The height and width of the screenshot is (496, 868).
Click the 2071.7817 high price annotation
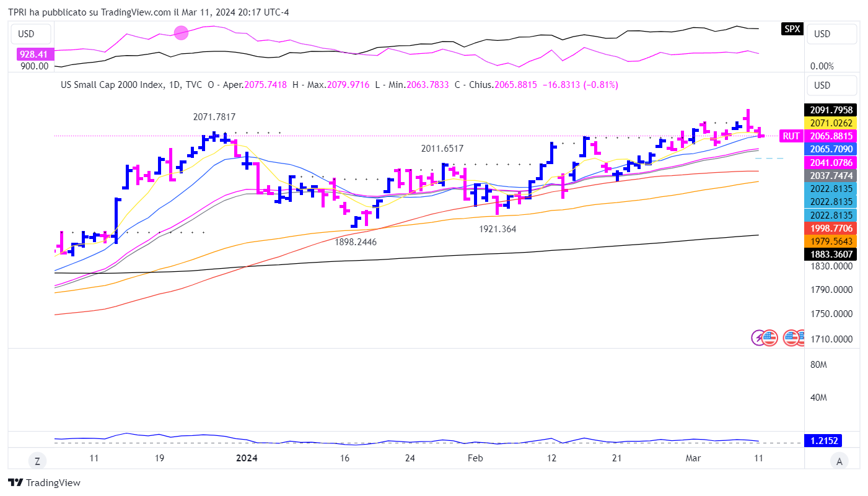click(x=214, y=116)
